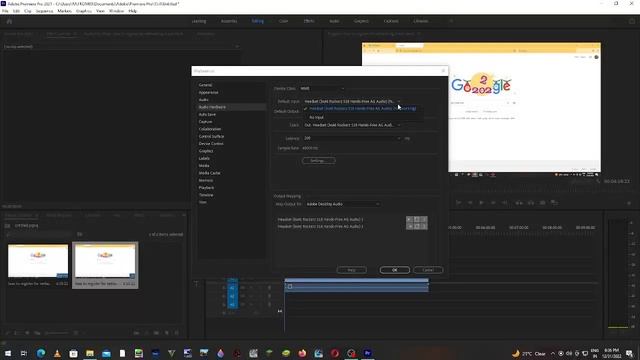Open the Edit menu
640x360 pixels.
point(16,11)
